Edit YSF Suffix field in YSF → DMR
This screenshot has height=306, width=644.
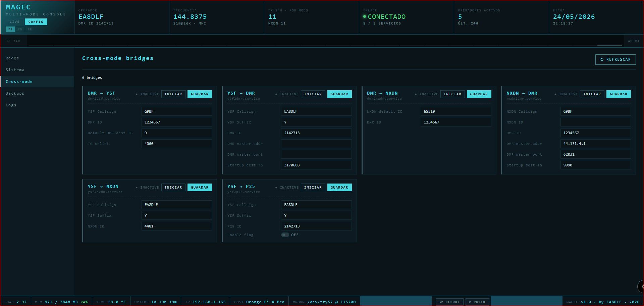pos(316,122)
